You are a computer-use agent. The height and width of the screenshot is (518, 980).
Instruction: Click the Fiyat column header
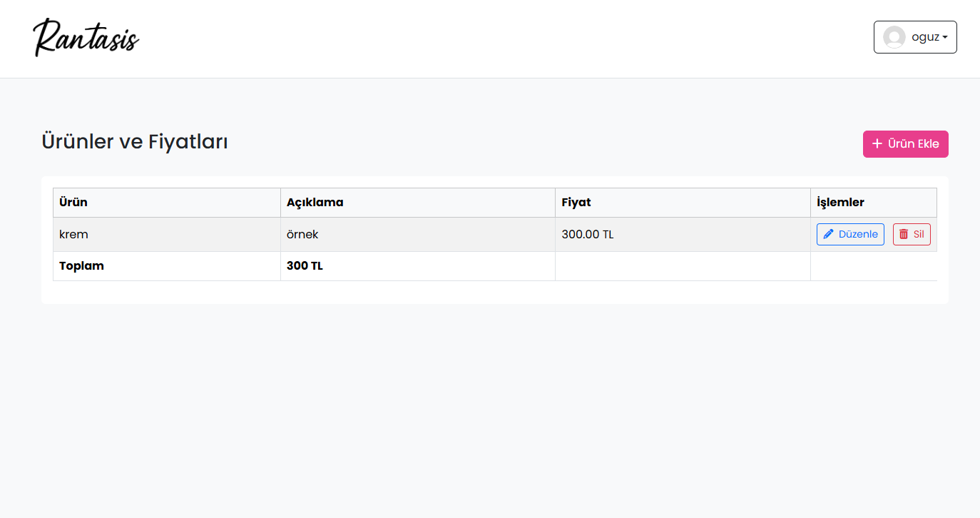576,203
